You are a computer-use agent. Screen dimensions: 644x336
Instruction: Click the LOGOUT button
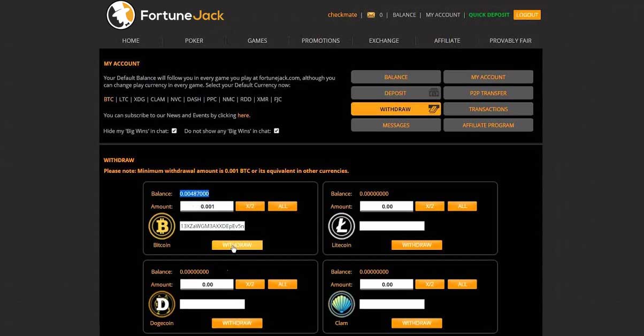tap(527, 15)
